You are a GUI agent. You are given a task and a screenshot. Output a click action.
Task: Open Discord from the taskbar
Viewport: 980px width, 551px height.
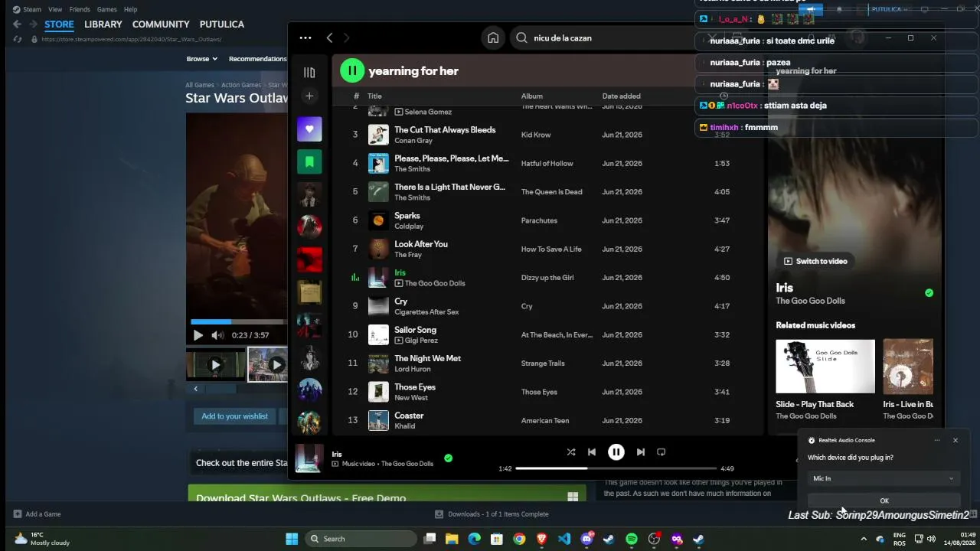[x=586, y=539]
